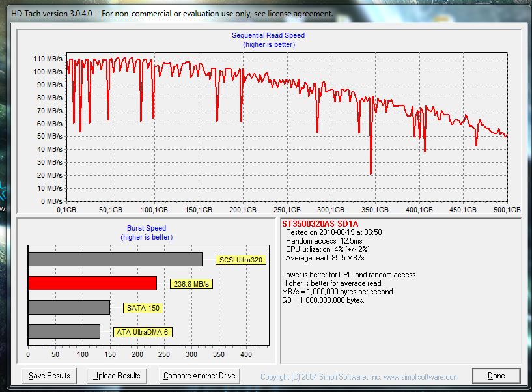Click the Burst Speed chart heading

point(147,229)
